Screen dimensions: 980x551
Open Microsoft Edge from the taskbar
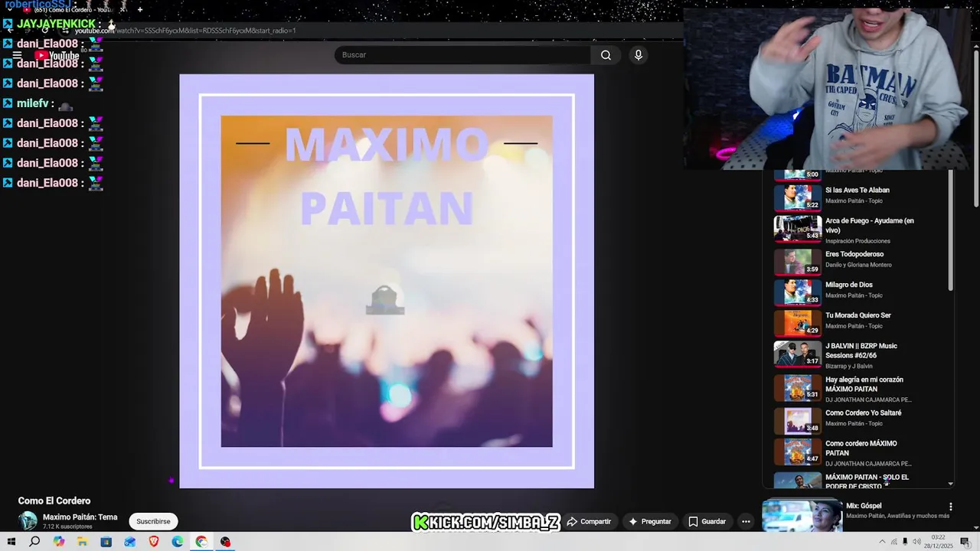(178, 542)
